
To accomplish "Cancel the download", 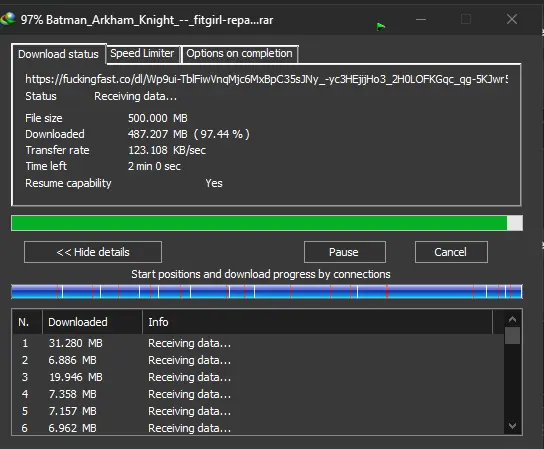I will click(451, 252).
